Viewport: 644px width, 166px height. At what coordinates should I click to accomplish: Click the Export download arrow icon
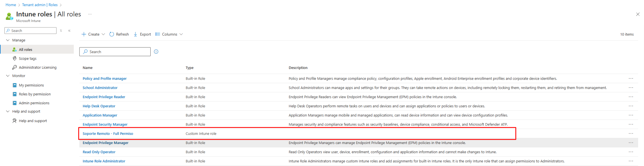pos(136,34)
